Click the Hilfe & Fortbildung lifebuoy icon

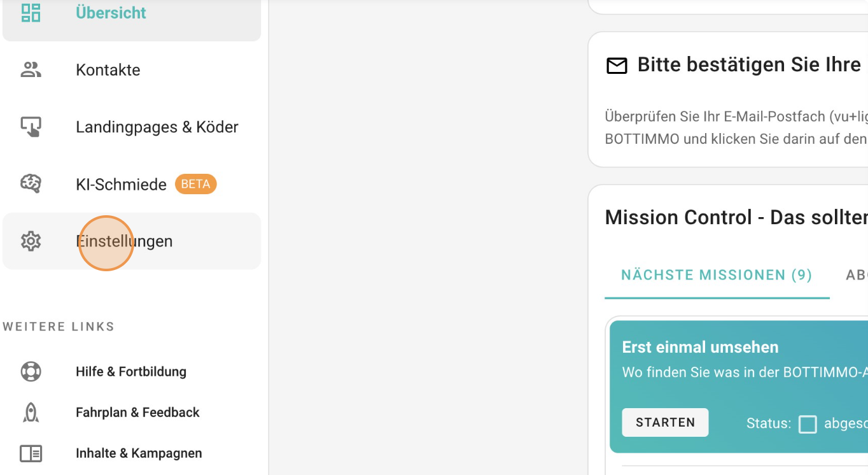pyautogui.click(x=31, y=371)
